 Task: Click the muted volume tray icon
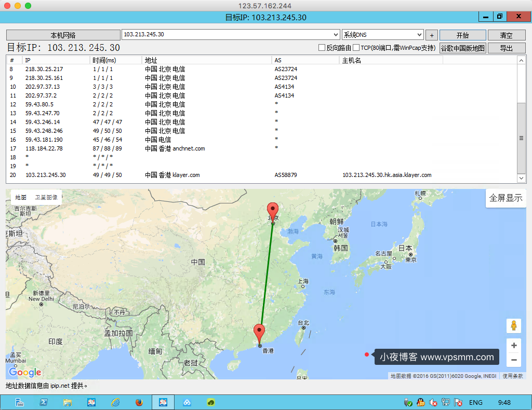click(x=433, y=402)
